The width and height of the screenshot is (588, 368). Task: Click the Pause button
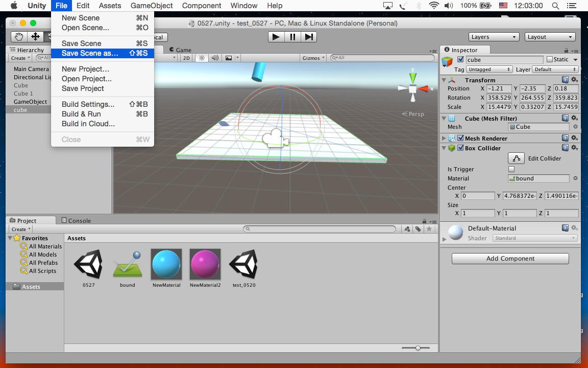pos(292,37)
